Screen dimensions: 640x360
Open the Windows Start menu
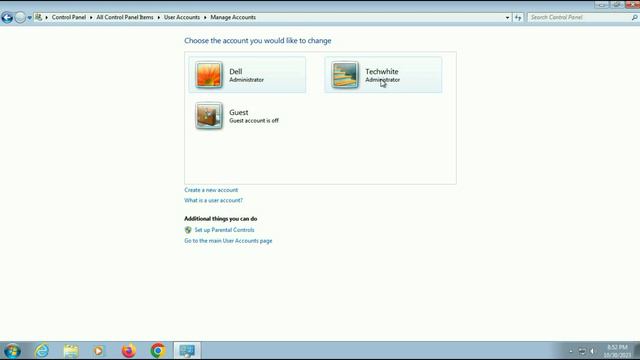pyautogui.click(x=12, y=351)
